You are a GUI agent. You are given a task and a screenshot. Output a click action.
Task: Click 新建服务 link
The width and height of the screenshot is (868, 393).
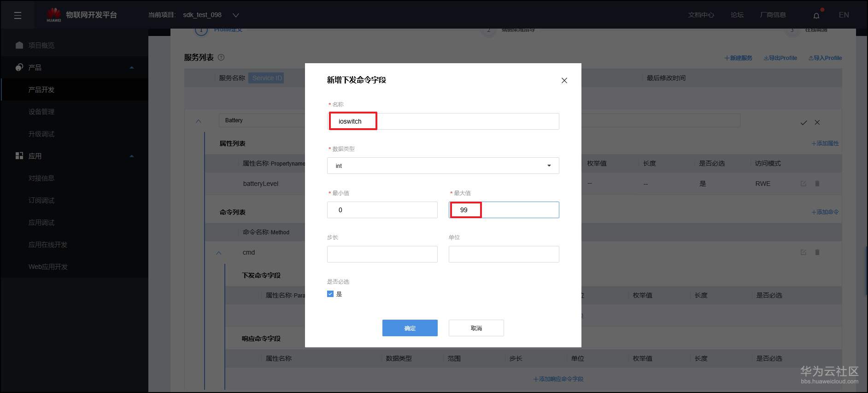coord(738,58)
